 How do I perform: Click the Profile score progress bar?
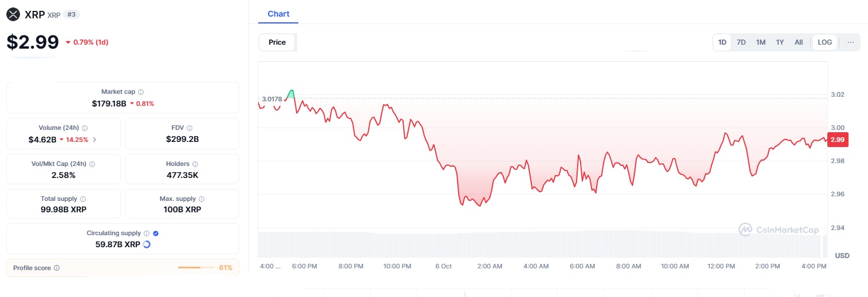(196, 268)
